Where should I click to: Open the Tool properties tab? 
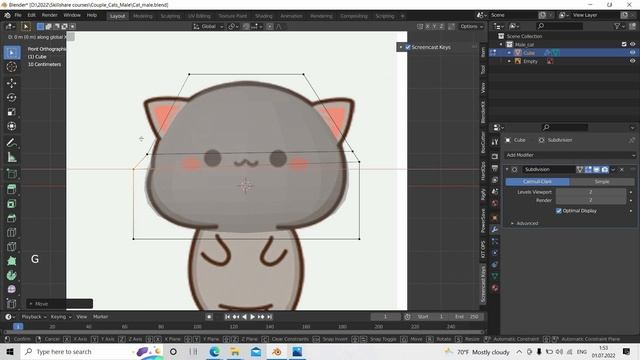[495, 142]
